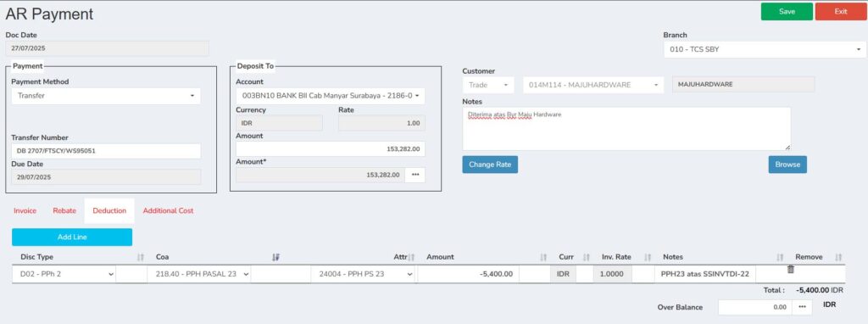
Task: Open the Over Balance ellipsis button
Action: coord(802,307)
